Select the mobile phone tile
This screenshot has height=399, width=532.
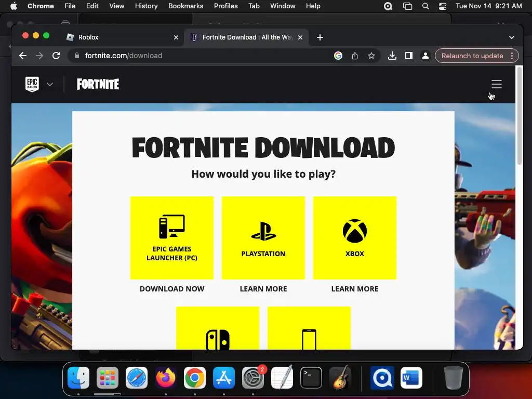point(309,328)
